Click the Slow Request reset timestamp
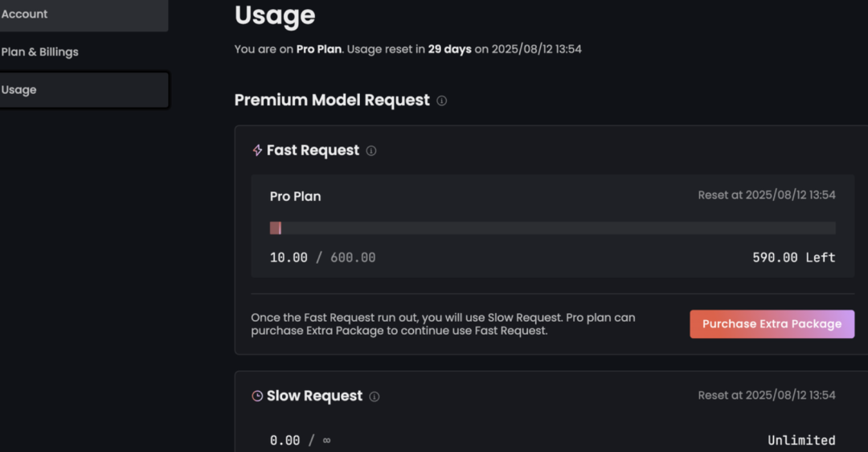The image size is (868, 452). pyautogui.click(x=766, y=395)
